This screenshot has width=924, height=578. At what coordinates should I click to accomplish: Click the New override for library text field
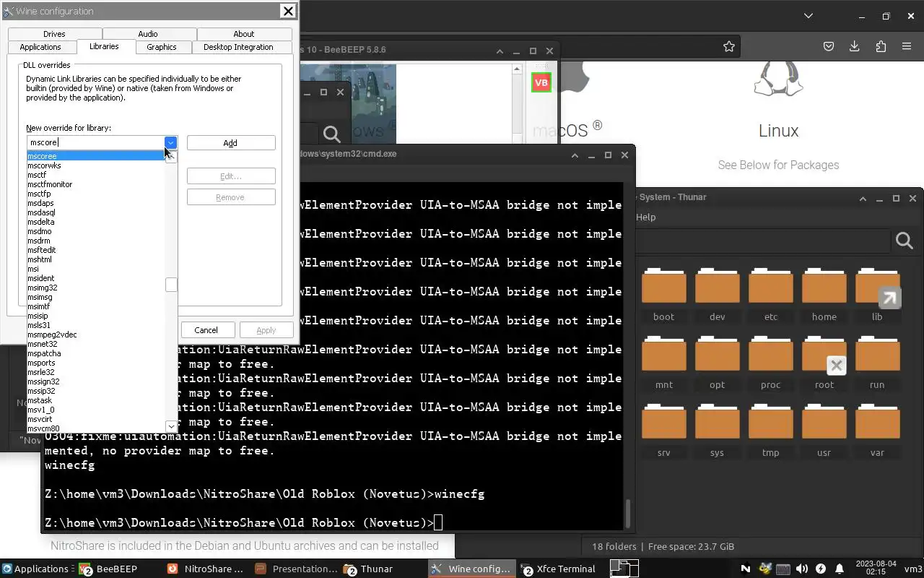[95, 142]
